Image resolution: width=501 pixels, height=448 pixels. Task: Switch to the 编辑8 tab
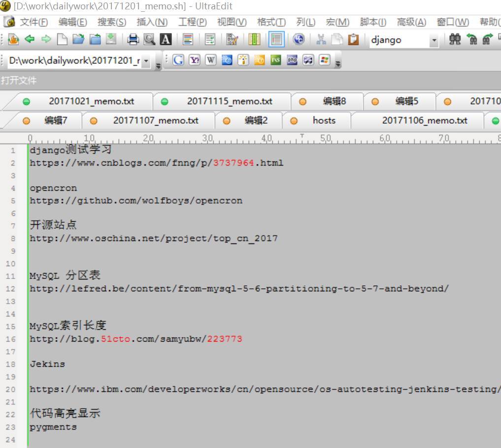pos(327,102)
